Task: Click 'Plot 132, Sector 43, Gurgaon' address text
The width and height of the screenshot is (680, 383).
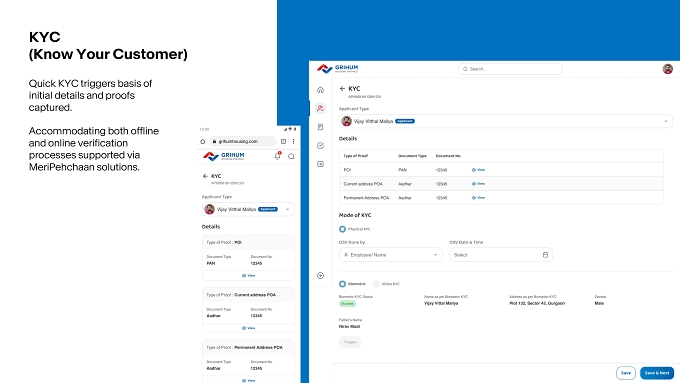Action: pos(537,304)
